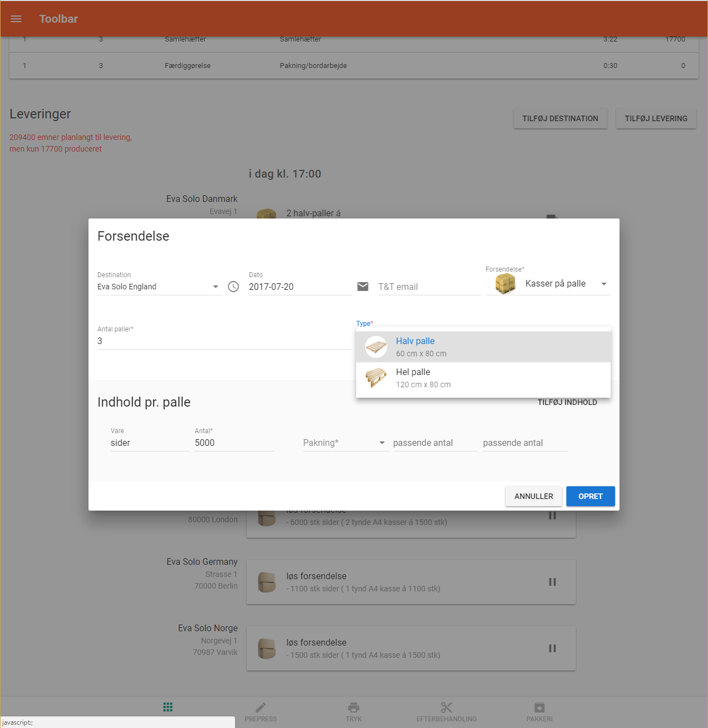The image size is (708, 728).
Task: Pause the Eva Solo Norge shipment
Action: (552, 648)
